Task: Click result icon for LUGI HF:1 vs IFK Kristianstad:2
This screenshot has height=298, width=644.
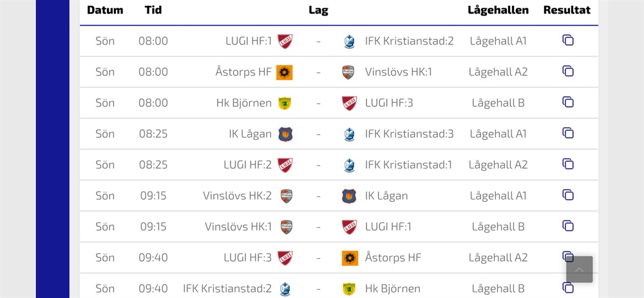Action: tap(567, 41)
